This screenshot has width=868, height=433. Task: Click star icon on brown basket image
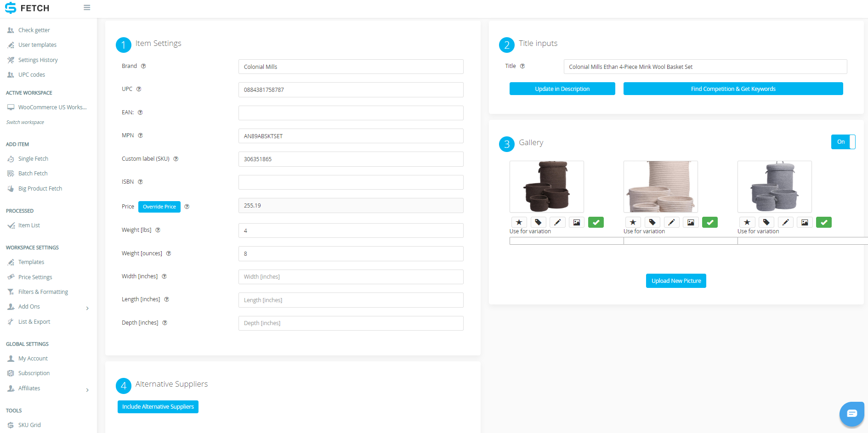[519, 222]
